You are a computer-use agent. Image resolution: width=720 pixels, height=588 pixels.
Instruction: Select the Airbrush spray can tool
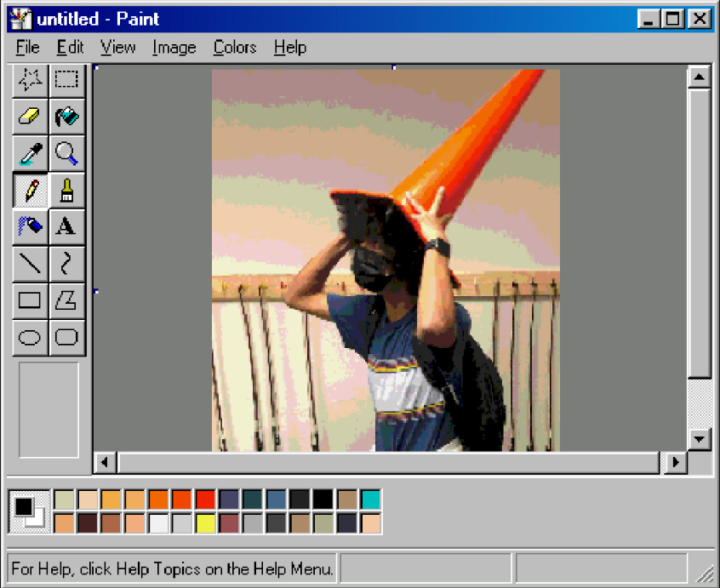point(30,226)
